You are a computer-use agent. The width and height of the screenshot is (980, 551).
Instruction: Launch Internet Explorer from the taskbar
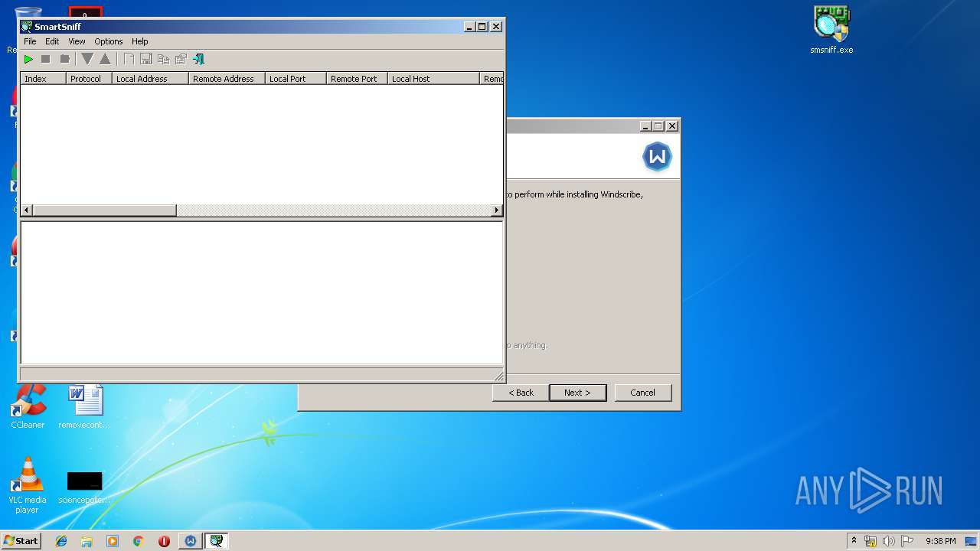coord(61,541)
